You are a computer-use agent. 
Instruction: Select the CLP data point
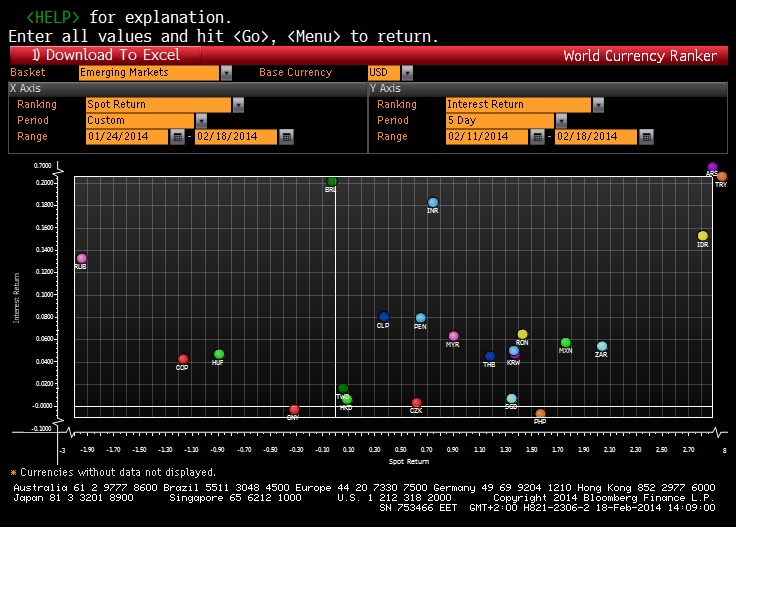(x=384, y=317)
